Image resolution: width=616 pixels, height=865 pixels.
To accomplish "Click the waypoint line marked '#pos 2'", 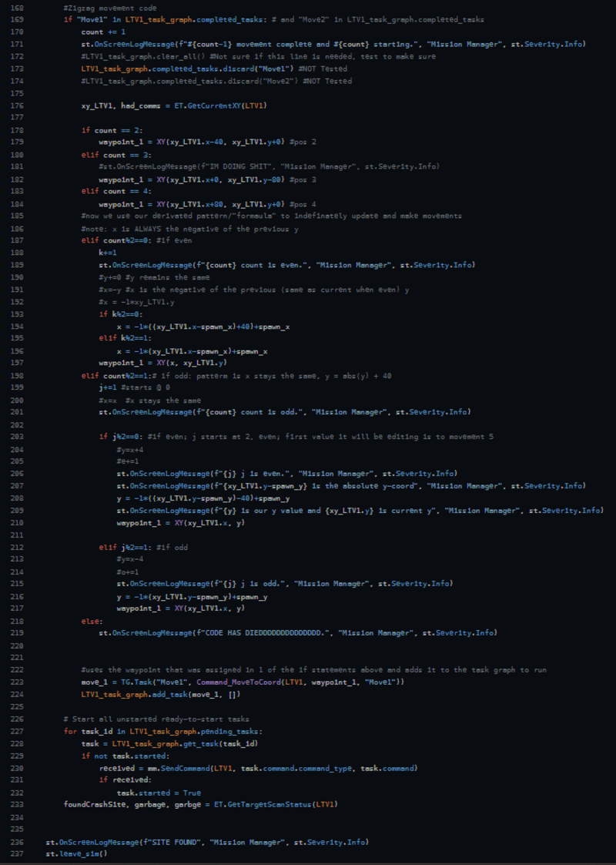I will pyautogui.click(x=207, y=142).
